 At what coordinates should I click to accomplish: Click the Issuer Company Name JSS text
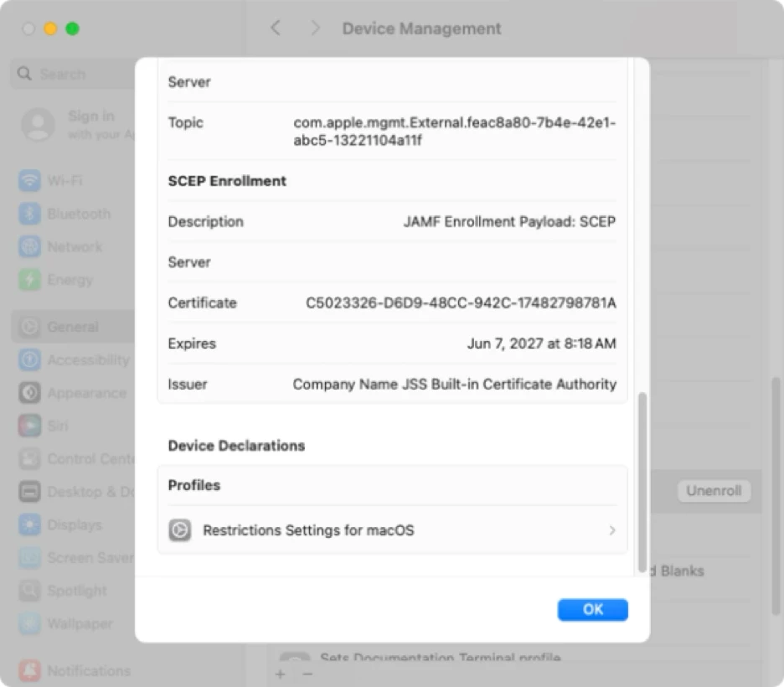pos(455,384)
